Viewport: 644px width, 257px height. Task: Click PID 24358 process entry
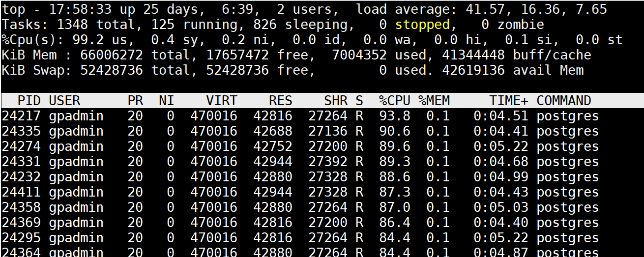pos(322,208)
